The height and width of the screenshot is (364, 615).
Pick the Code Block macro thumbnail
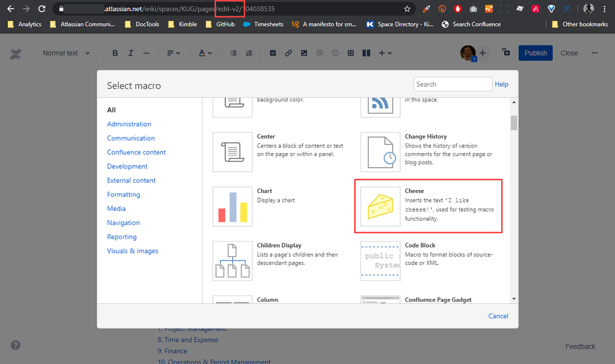pyautogui.click(x=380, y=261)
